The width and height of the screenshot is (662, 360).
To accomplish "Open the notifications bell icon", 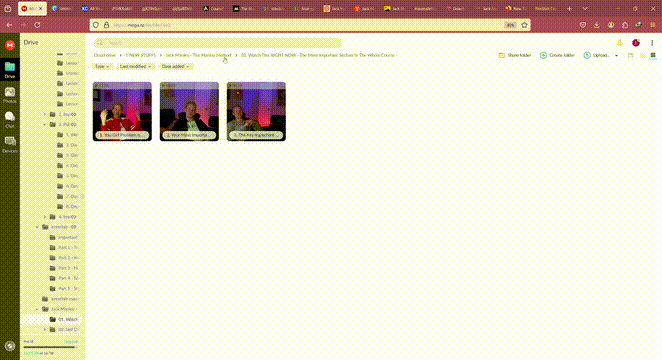I will [619, 43].
